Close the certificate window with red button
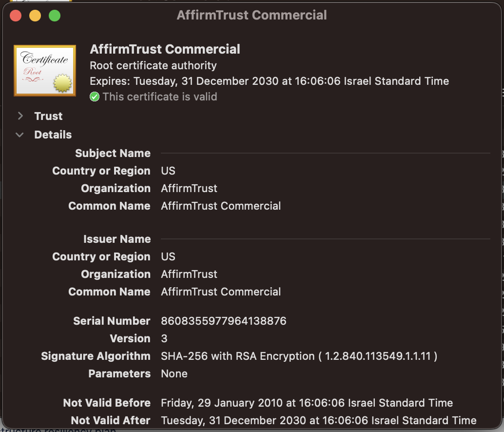The height and width of the screenshot is (432, 504). (x=16, y=16)
